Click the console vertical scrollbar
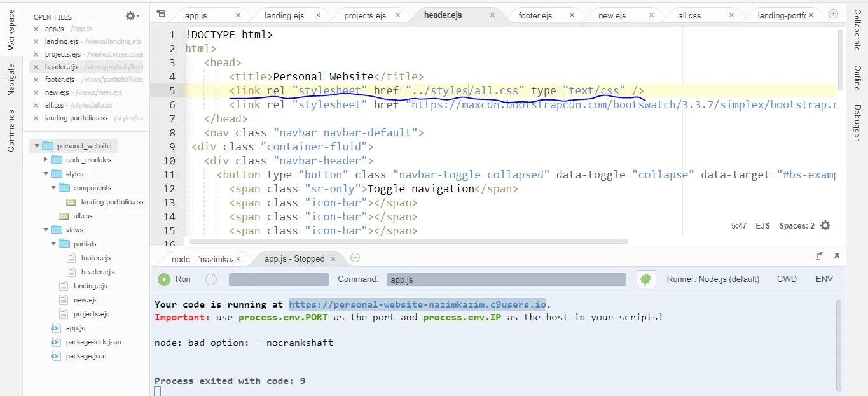The height and width of the screenshot is (396, 868). coord(838,344)
